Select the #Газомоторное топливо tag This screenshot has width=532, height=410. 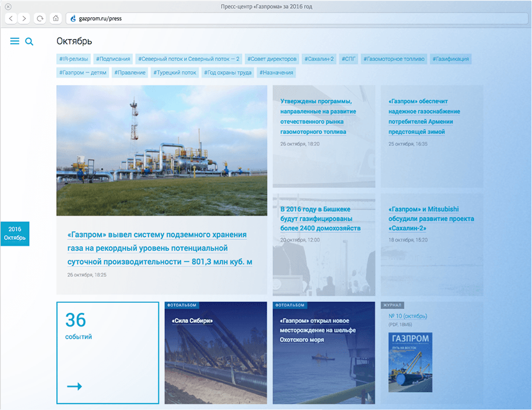click(x=394, y=59)
